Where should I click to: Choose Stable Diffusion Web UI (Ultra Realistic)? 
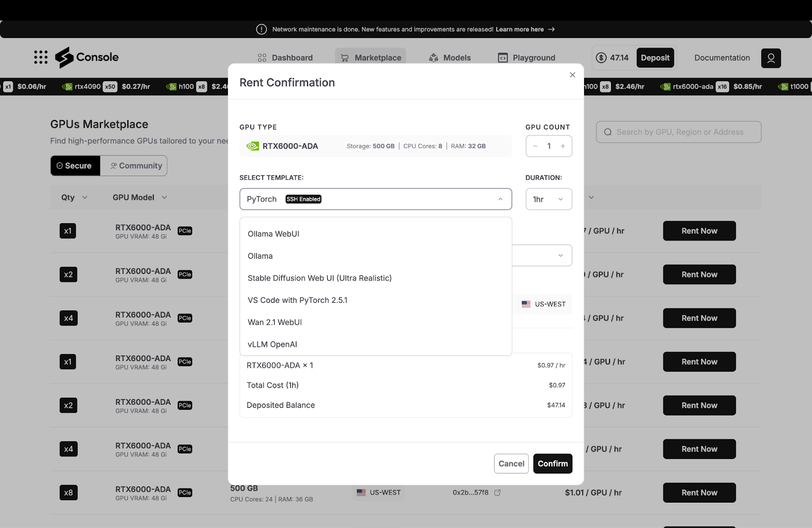point(376,278)
